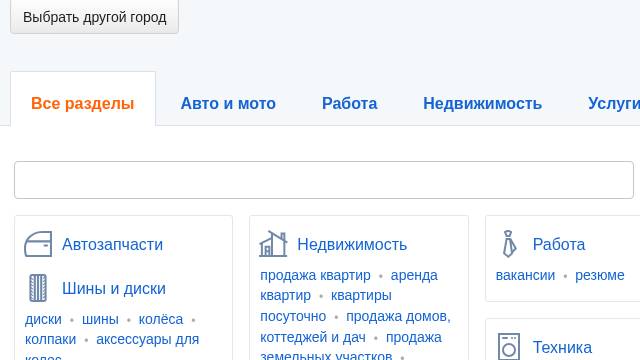The height and width of the screenshot is (360, 640).
Task: Focus the search input field
Action: coord(324,180)
